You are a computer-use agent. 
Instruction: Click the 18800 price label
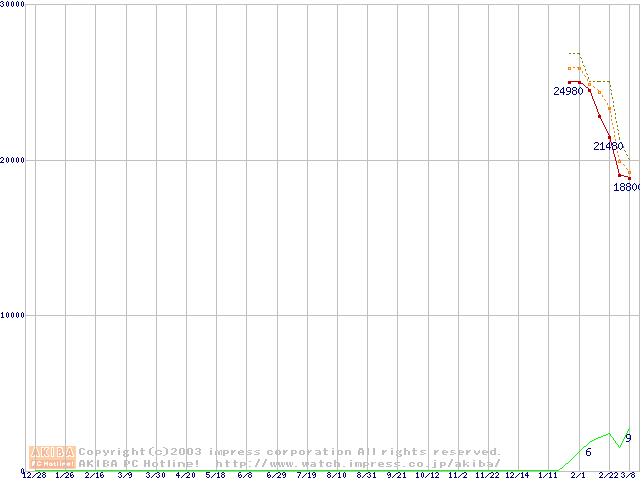(626, 187)
